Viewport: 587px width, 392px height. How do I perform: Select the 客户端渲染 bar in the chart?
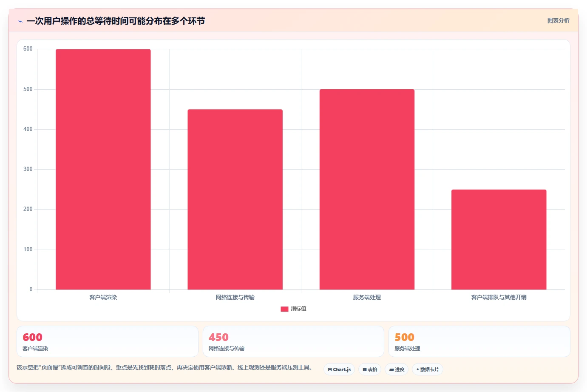pos(103,170)
